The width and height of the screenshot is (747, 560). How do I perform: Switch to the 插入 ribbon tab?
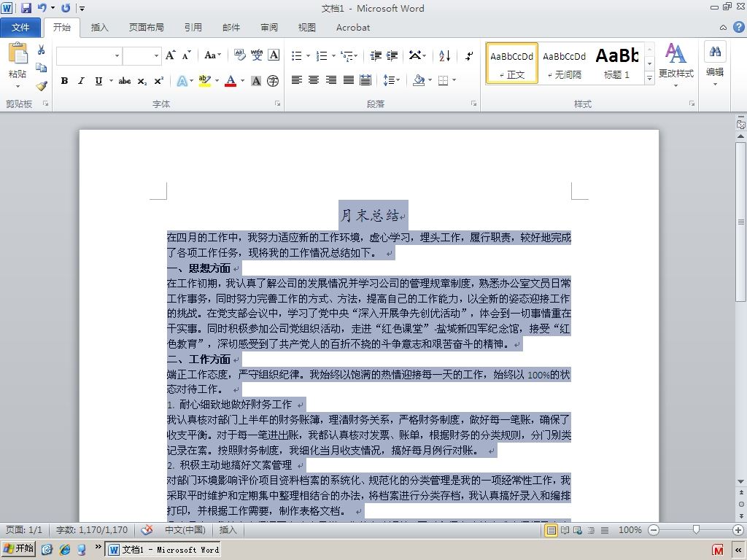click(x=99, y=27)
